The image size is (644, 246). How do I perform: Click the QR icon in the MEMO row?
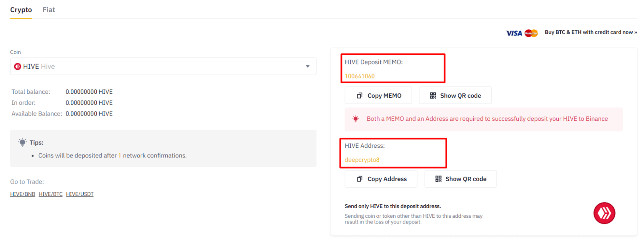tap(433, 96)
